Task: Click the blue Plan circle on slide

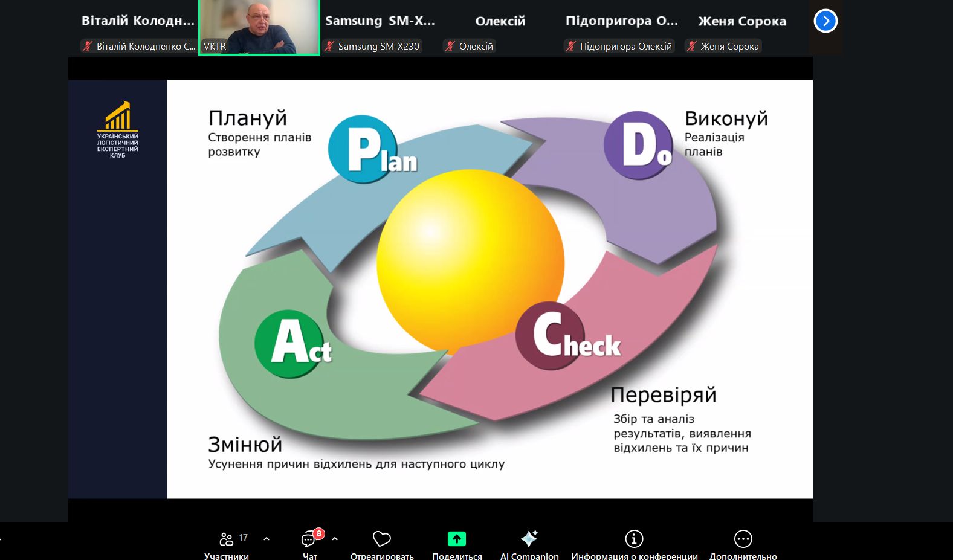Action: (363, 149)
